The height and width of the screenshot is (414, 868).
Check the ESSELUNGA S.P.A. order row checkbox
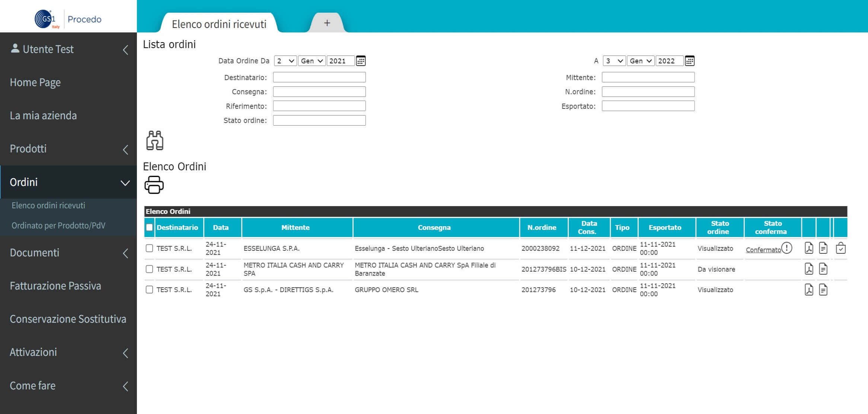click(150, 248)
